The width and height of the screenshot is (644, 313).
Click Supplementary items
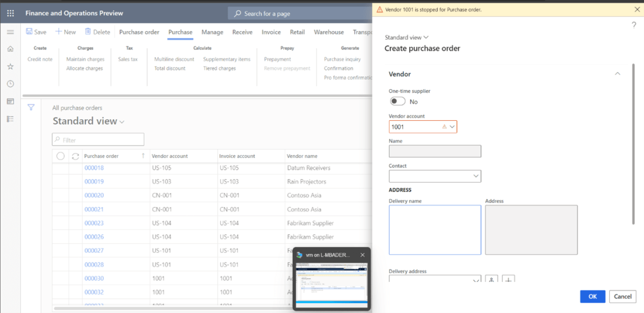pos(226,60)
